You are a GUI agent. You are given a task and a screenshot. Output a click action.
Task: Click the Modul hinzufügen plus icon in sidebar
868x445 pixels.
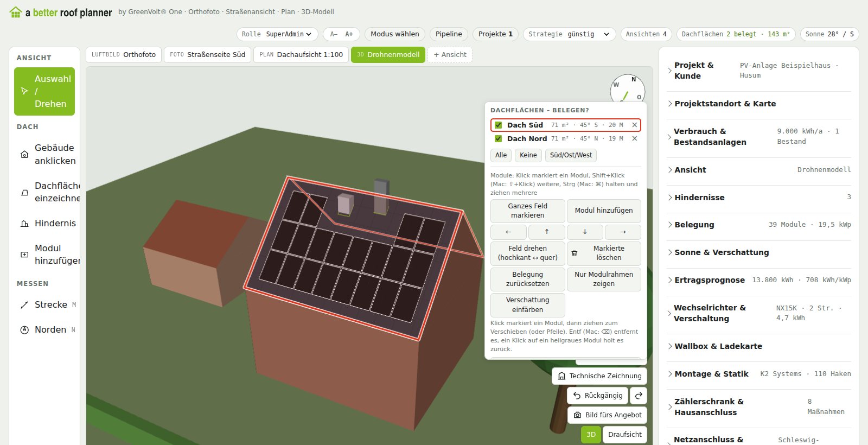pyautogui.click(x=24, y=254)
